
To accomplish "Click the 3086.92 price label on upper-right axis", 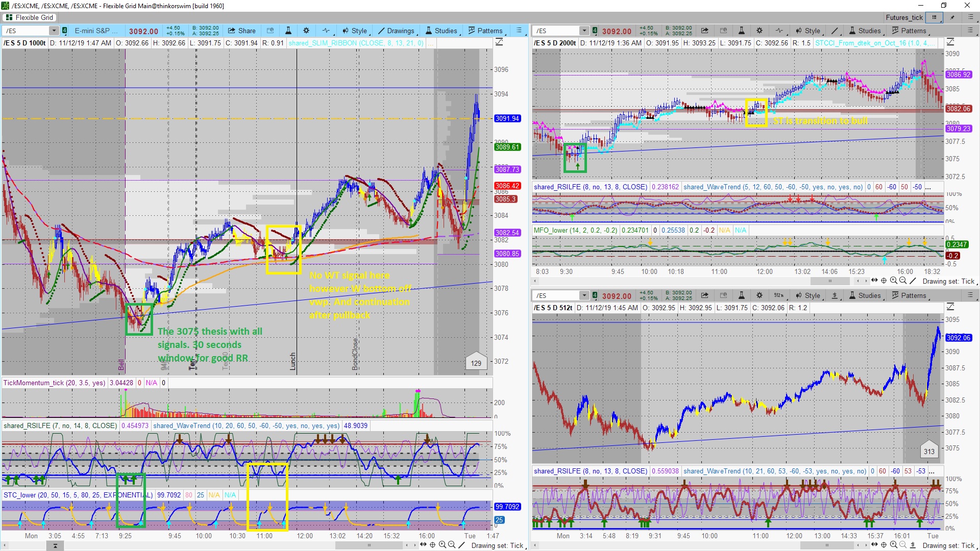I will tap(958, 74).
